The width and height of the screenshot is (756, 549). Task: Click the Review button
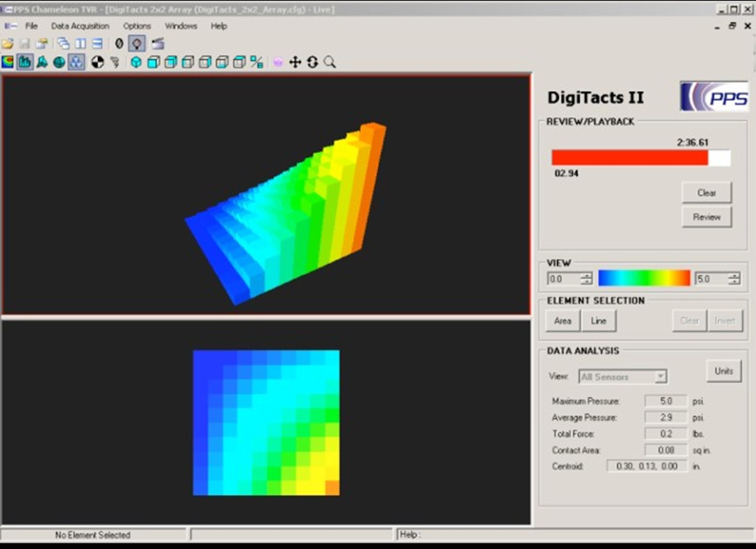click(x=707, y=217)
